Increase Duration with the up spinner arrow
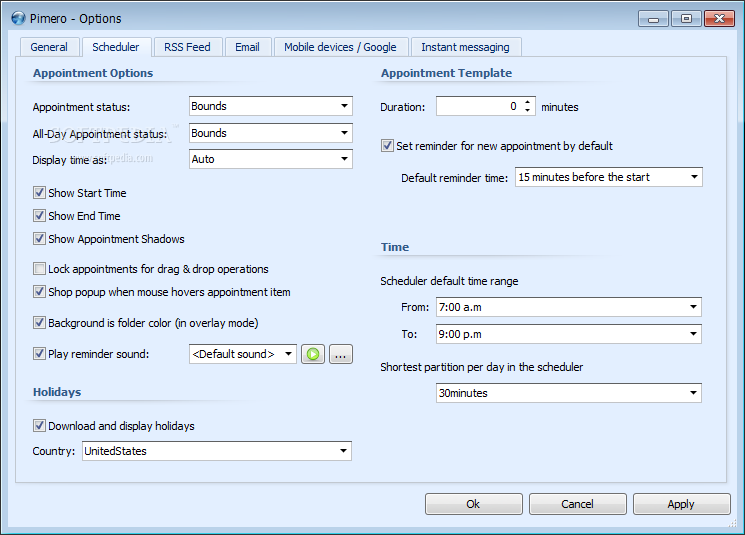The width and height of the screenshot is (745, 535). point(527,102)
